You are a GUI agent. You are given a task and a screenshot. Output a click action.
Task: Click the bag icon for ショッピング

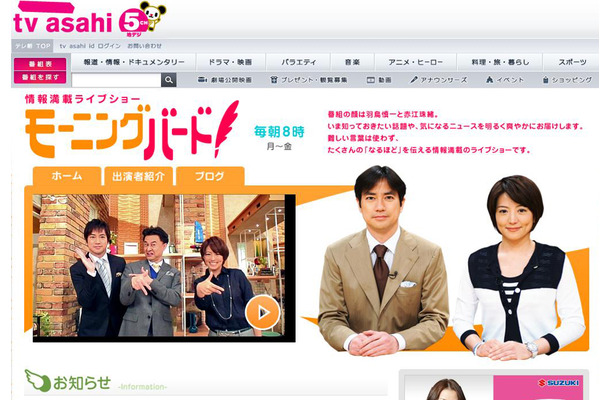pyautogui.click(x=545, y=80)
